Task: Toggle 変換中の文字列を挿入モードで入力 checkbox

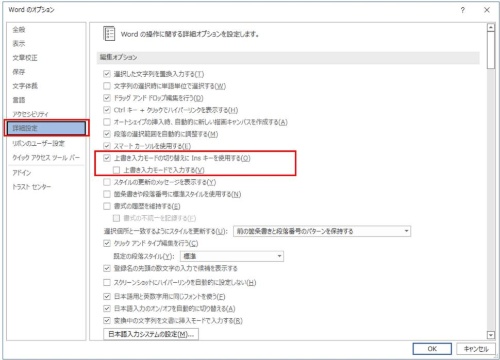Action: point(107,320)
